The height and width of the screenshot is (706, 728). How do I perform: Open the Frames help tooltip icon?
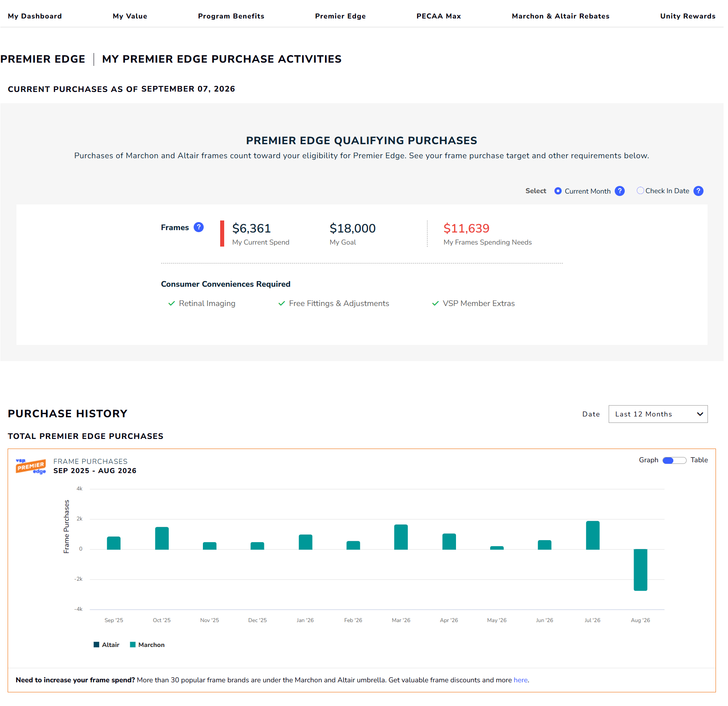(x=199, y=227)
